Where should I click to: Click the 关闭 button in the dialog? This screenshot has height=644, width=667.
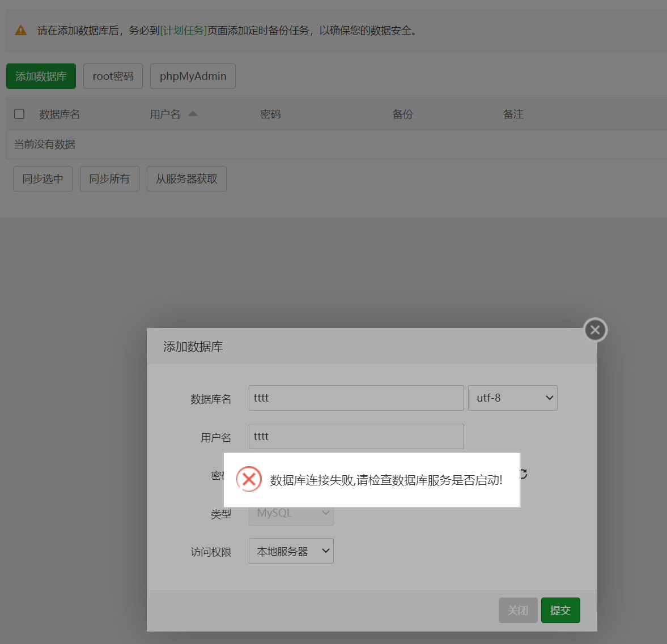tap(518, 611)
